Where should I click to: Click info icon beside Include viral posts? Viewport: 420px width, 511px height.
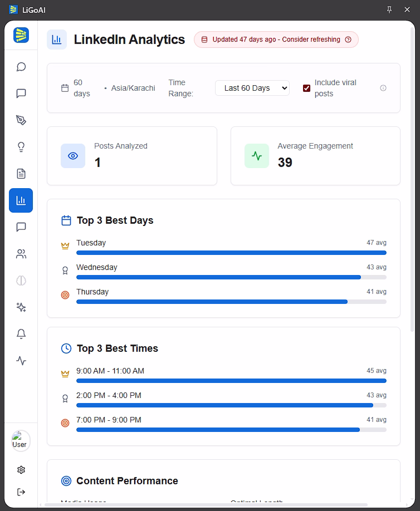[383, 88]
